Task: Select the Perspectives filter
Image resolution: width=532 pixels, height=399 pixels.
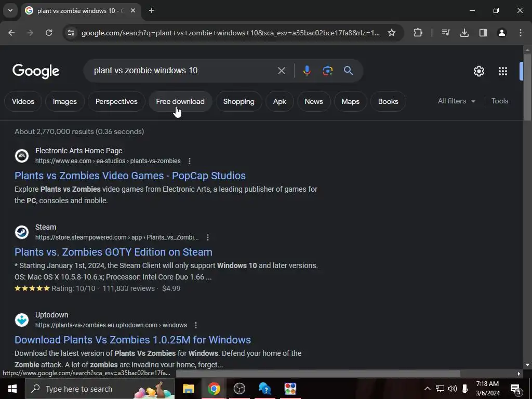Action: tap(116, 101)
